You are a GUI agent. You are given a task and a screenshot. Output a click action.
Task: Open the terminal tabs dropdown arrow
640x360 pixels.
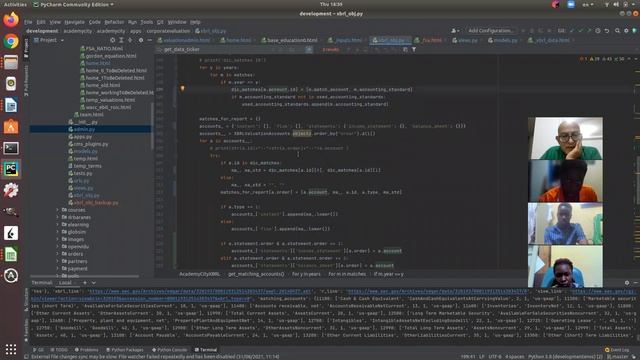pyautogui.click(x=93, y=282)
